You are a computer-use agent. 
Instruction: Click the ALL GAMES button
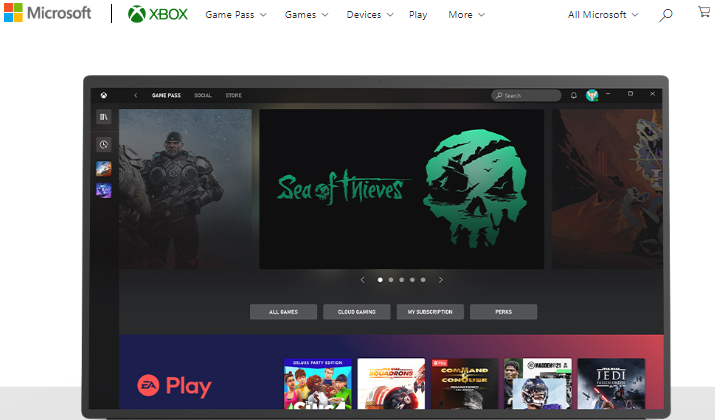[x=283, y=312]
